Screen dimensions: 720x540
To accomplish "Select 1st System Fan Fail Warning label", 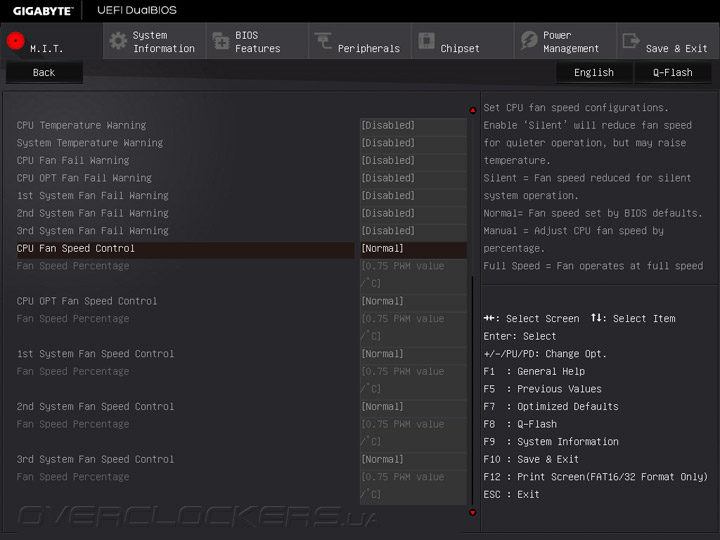I will [x=93, y=196].
